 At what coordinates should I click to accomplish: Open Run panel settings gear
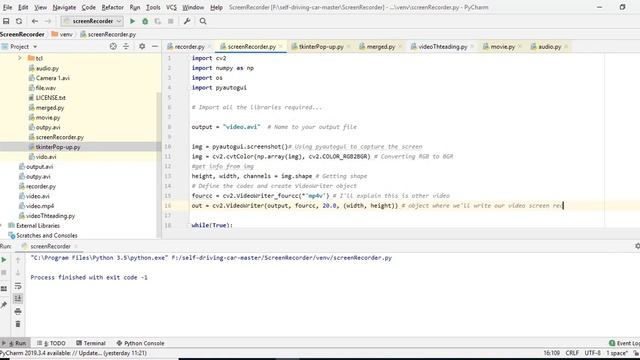point(637,246)
